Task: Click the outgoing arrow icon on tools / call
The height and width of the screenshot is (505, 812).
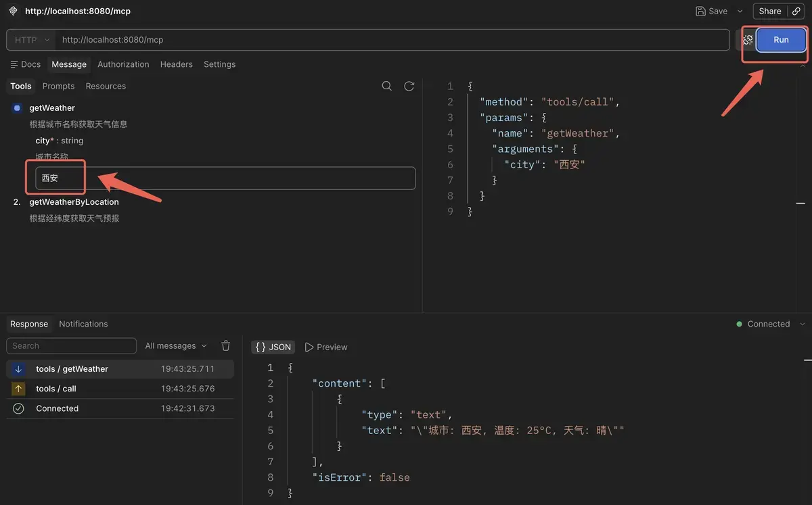Action: click(18, 389)
